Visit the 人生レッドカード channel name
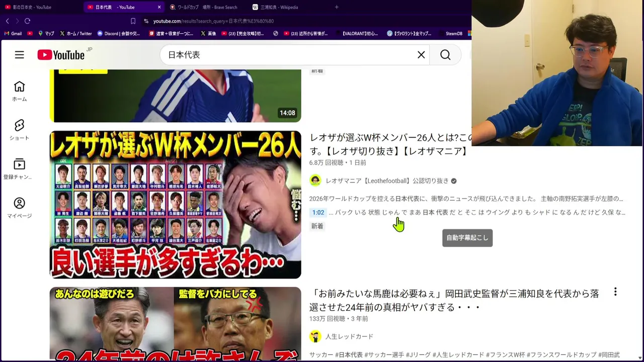 (x=349, y=336)
